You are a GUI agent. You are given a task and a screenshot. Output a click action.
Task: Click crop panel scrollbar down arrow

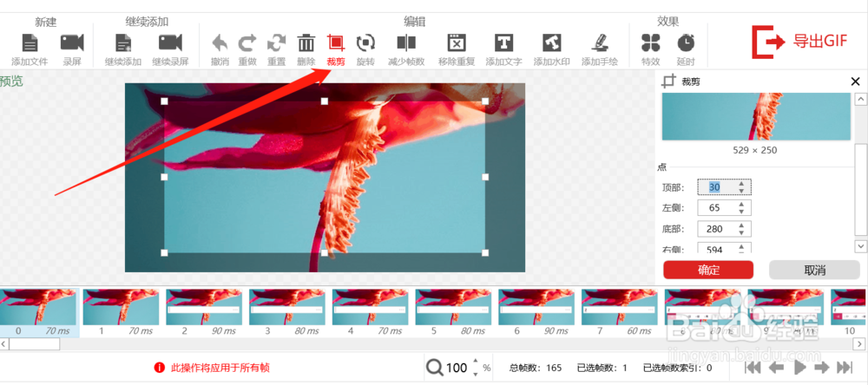tap(861, 245)
